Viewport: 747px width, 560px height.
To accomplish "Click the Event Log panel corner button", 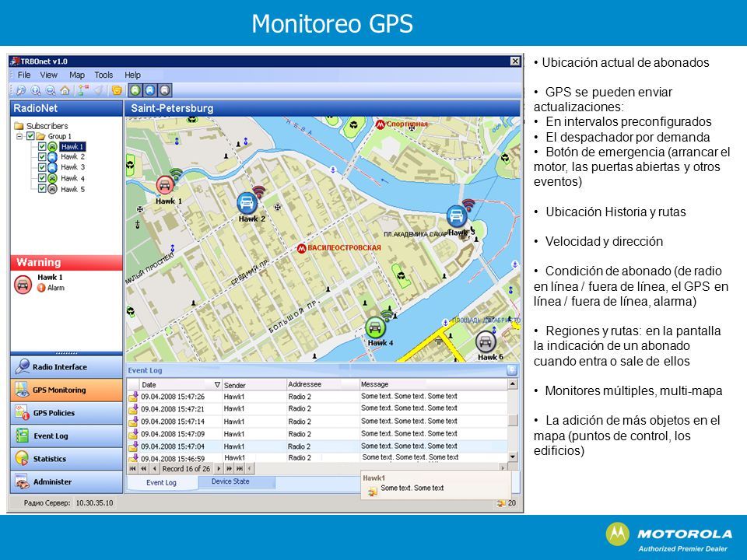I will [x=512, y=370].
